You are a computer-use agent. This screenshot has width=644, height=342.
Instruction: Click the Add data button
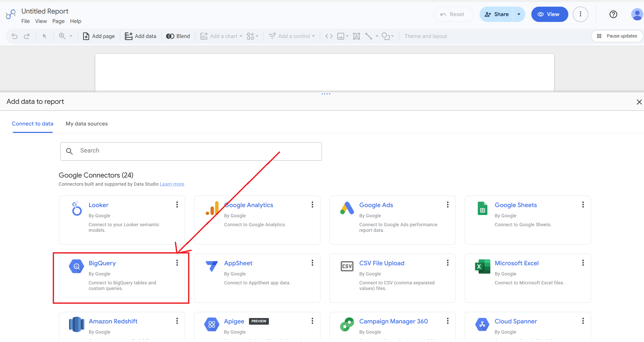tap(140, 36)
